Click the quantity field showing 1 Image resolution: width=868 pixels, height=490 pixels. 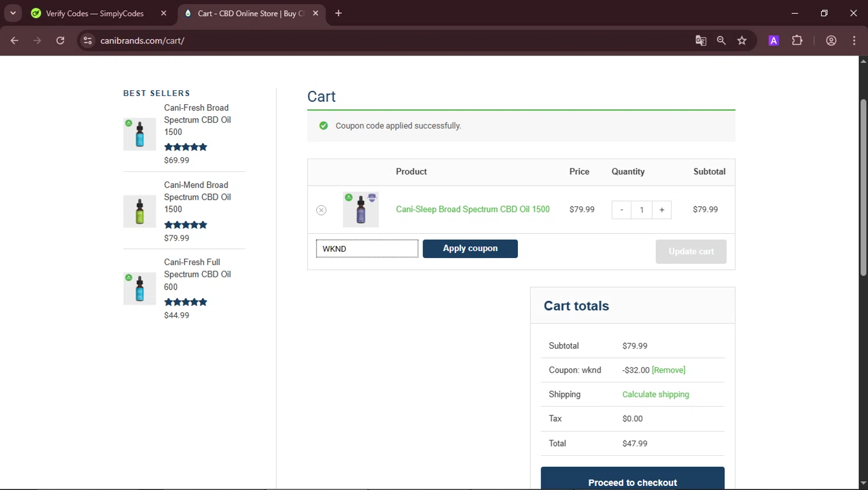coord(642,210)
